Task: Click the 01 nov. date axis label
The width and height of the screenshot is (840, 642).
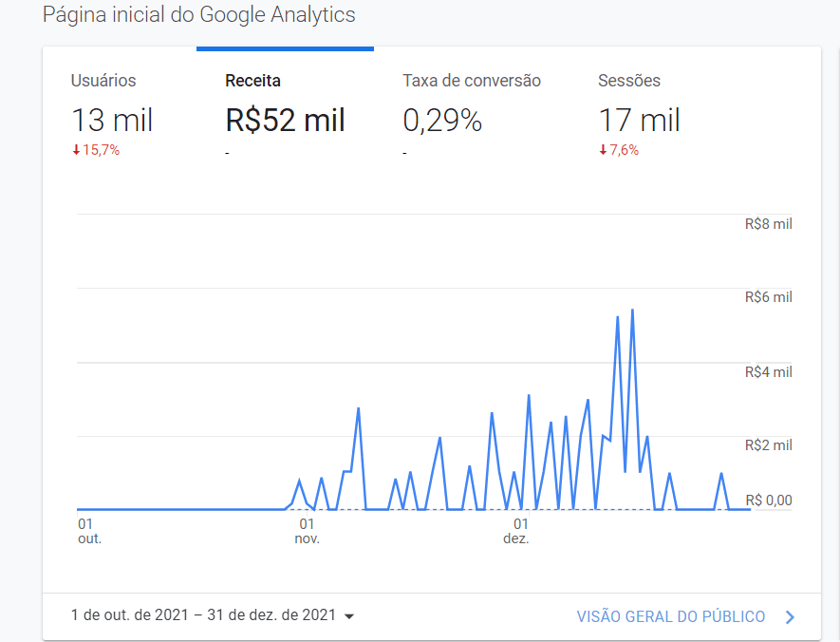Action: pyautogui.click(x=307, y=531)
